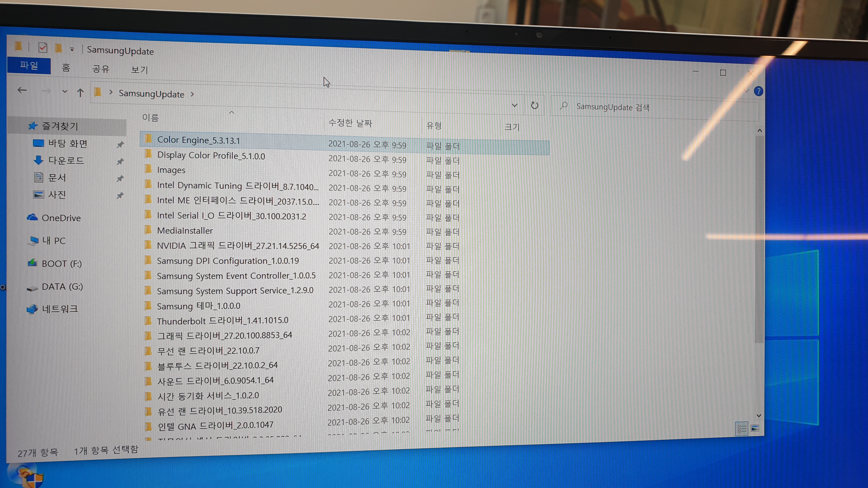Open address bar history dropdown chevron
Image resolution: width=868 pixels, height=488 pixels.
tap(514, 105)
